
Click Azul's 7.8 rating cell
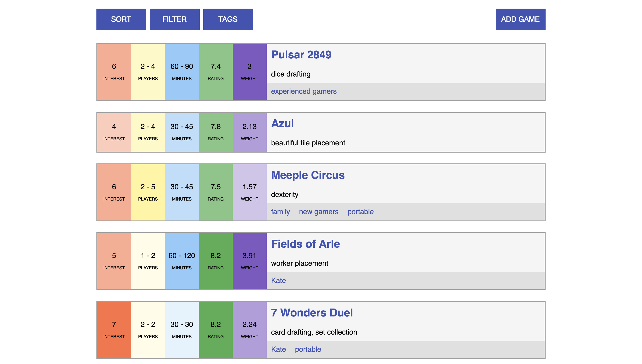[x=216, y=132]
